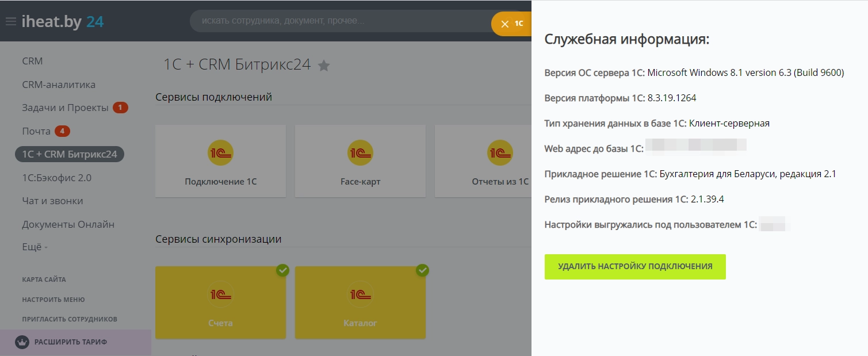
Task: Click the 1C logo in Face-карт card
Action: 360,152
